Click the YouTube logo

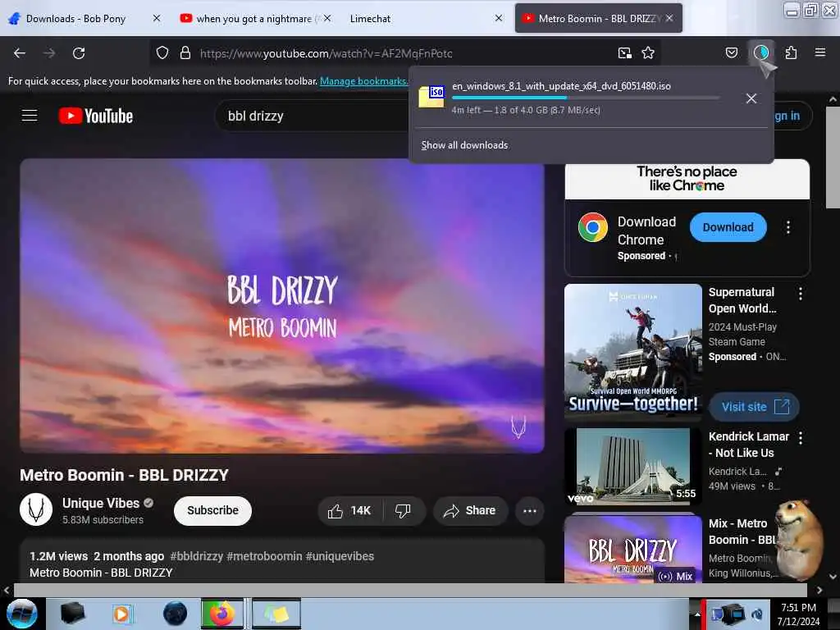pos(96,116)
